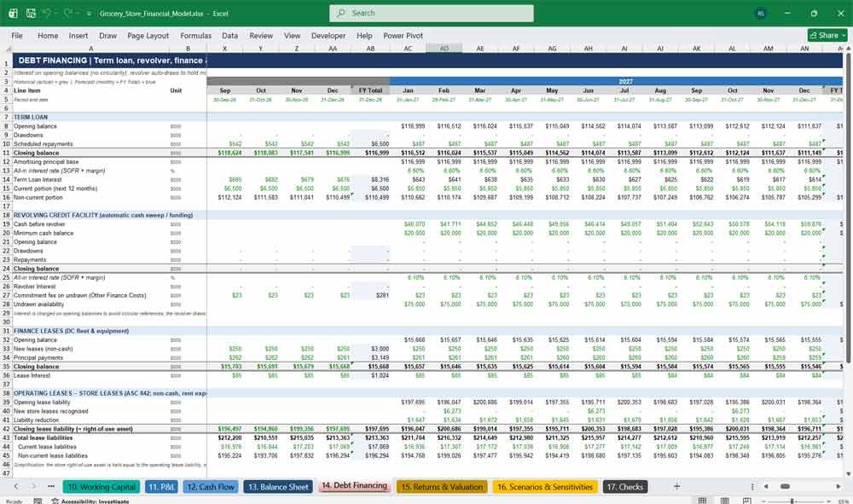Image resolution: width=853 pixels, height=504 pixels.
Task: Open the user account avatar
Action: (761, 14)
